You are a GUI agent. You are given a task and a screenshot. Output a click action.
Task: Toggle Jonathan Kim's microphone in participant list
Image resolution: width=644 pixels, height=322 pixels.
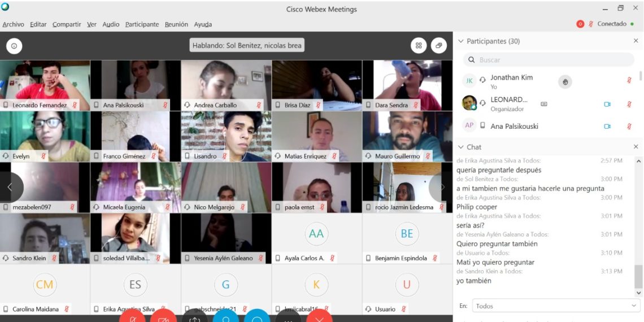click(x=629, y=81)
